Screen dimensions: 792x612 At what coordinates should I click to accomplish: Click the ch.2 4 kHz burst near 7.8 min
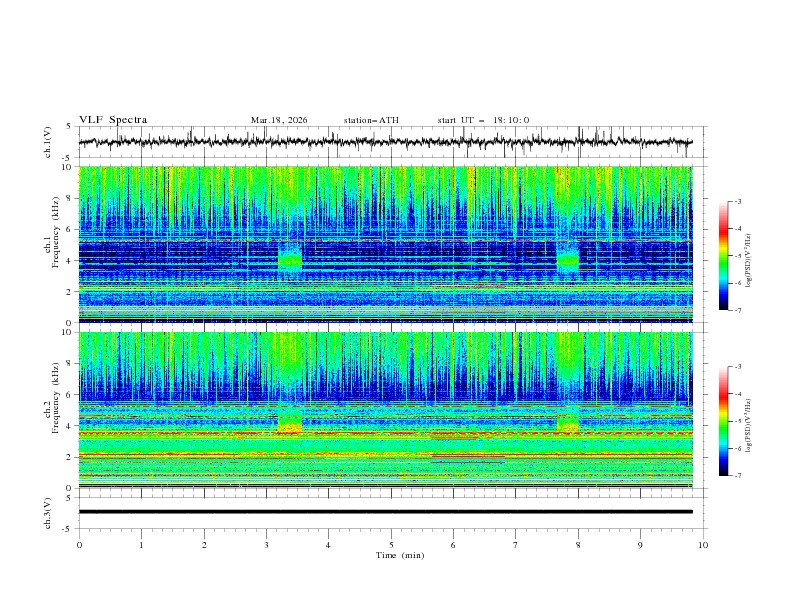click(x=567, y=423)
